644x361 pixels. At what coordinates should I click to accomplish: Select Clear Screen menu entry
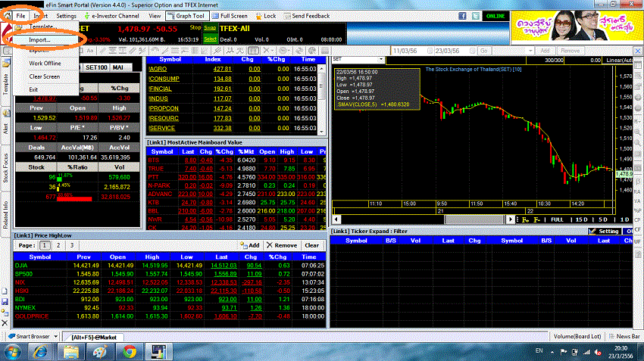[45, 76]
